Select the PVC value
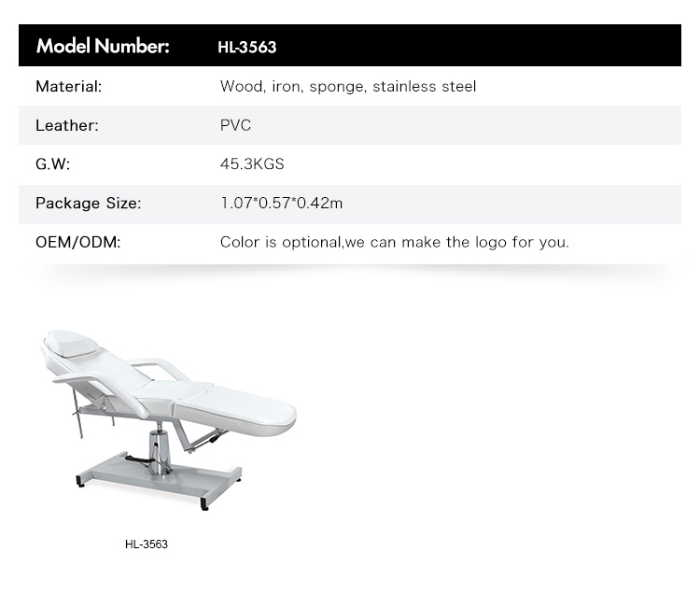 235,125
